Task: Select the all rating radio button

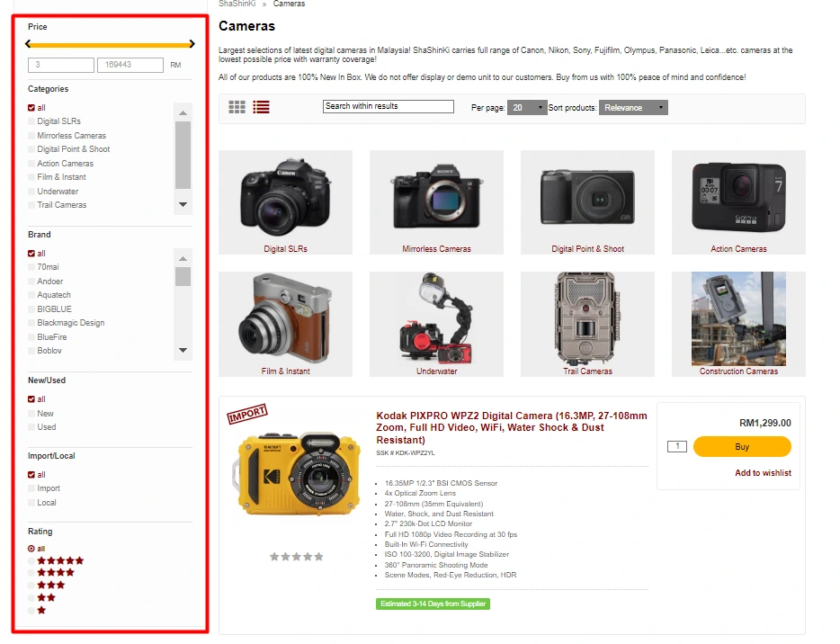Action: click(x=32, y=548)
